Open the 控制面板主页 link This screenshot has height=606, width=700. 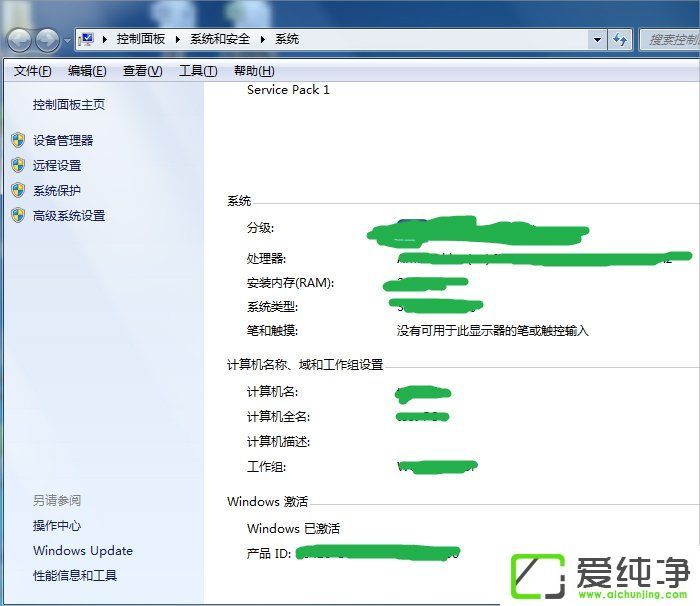click(68, 104)
